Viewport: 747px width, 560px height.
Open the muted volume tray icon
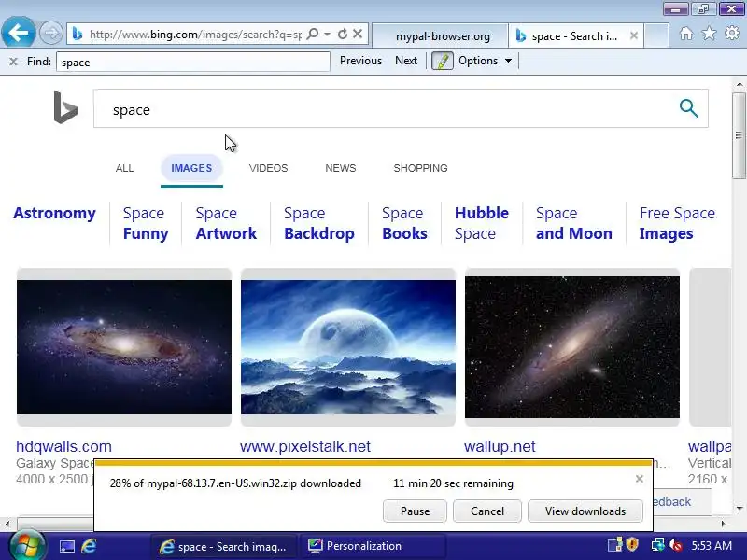click(x=675, y=545)
